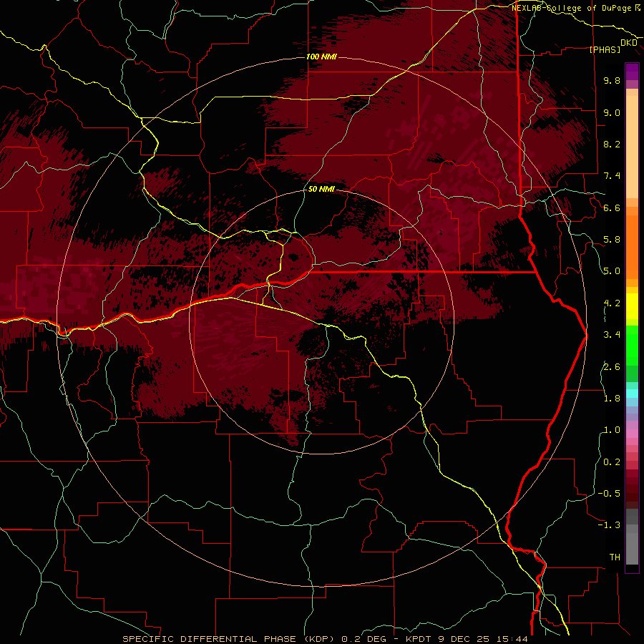Viewport: 644px width, 644px height.
Task: Click the 2.6 value on the scale
Action: 612,367
